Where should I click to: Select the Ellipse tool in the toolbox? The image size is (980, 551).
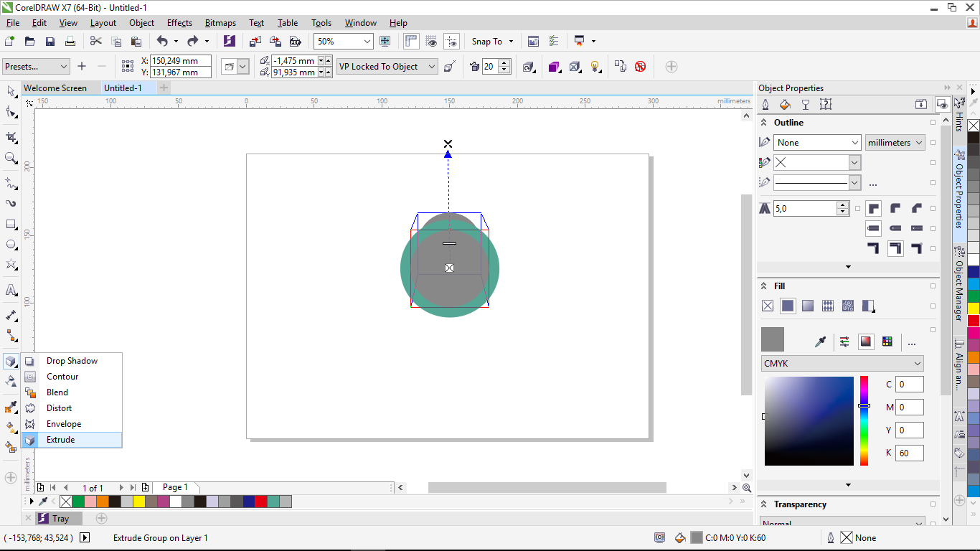11,244
